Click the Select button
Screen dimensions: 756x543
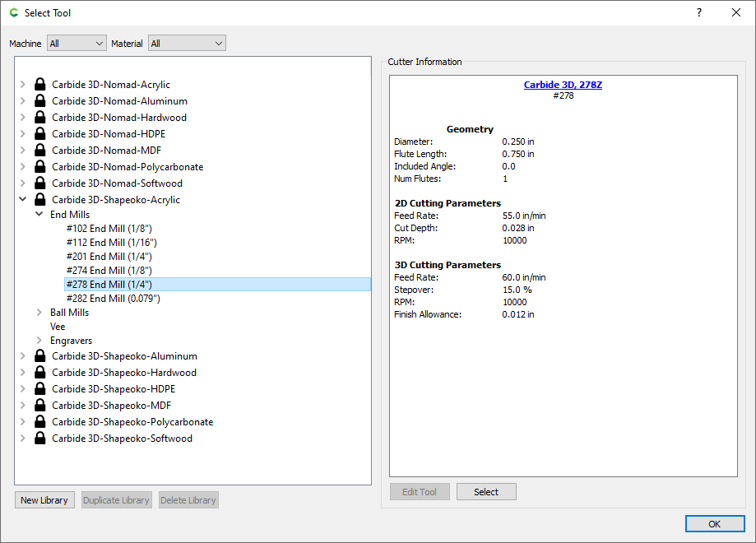[x=486, y=492]
